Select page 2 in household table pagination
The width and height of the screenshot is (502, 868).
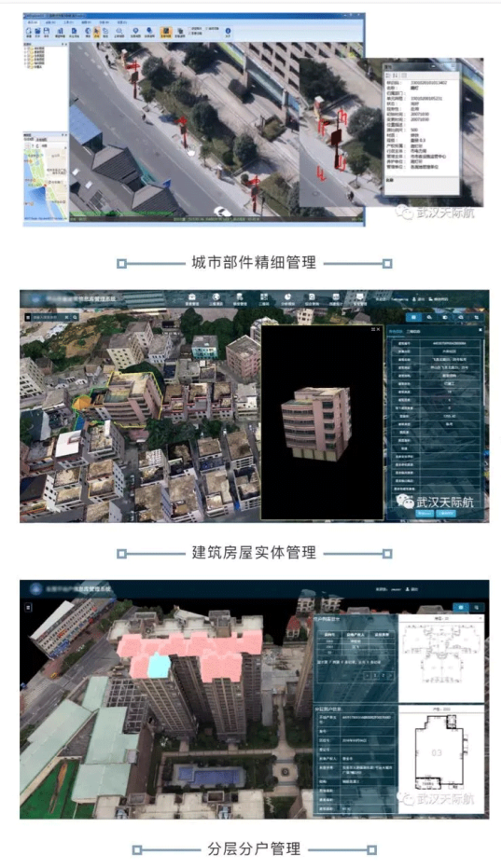383,675
